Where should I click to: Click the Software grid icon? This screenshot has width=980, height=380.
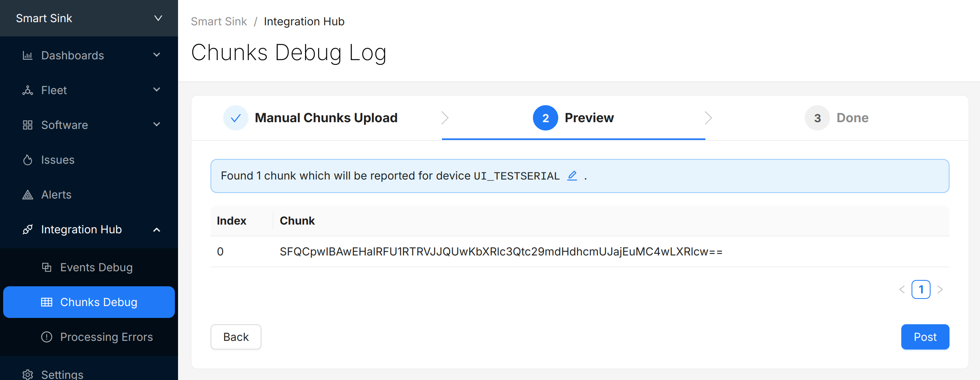pos(27,125)
